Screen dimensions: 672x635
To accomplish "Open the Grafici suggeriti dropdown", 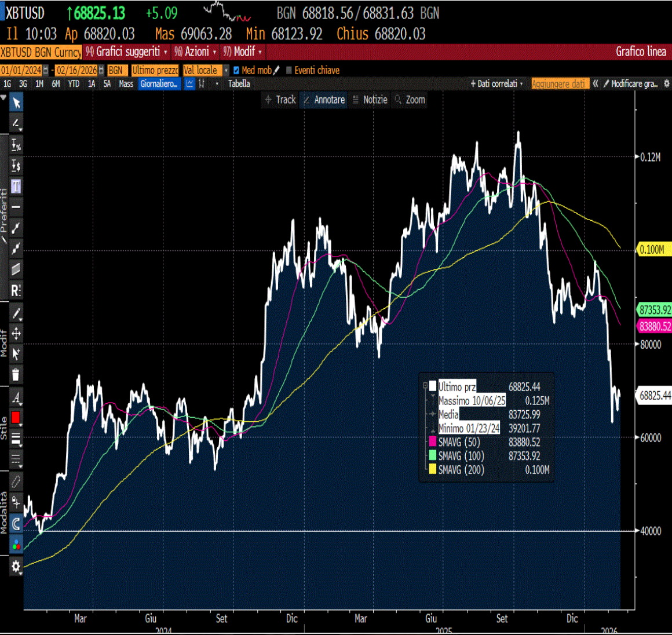I will tap(127, 52).
